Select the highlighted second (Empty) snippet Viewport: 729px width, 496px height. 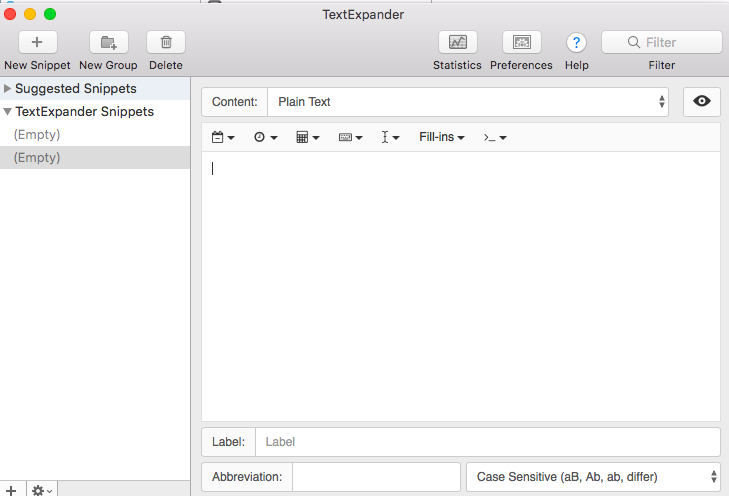point(95,158)
